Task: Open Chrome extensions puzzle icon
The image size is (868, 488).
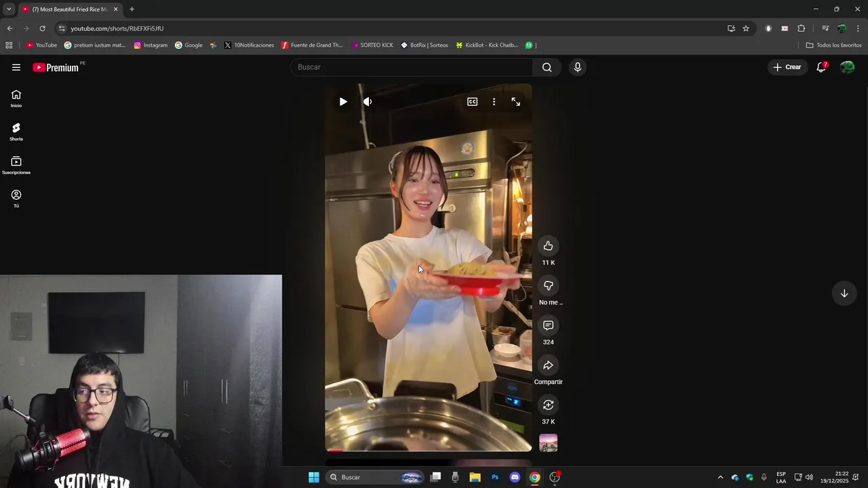Action: click(801, 28)
